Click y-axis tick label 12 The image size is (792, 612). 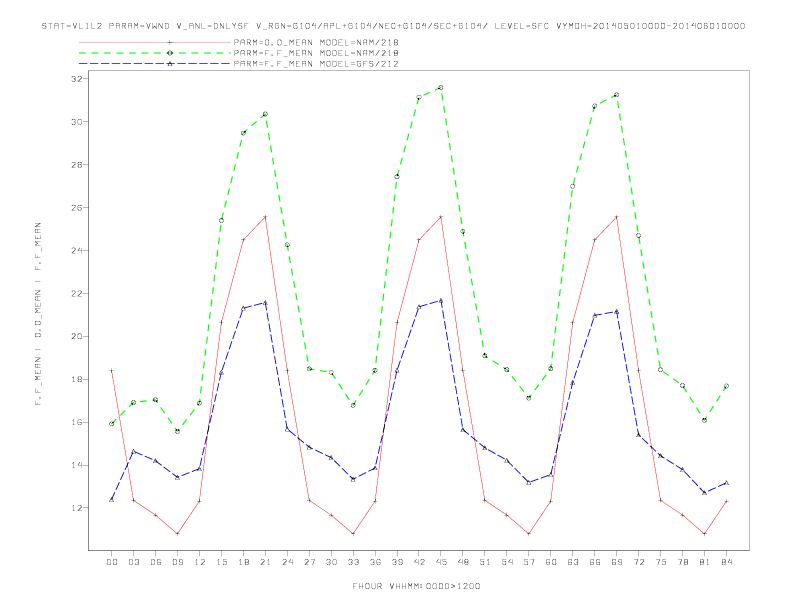pos(77,507)
